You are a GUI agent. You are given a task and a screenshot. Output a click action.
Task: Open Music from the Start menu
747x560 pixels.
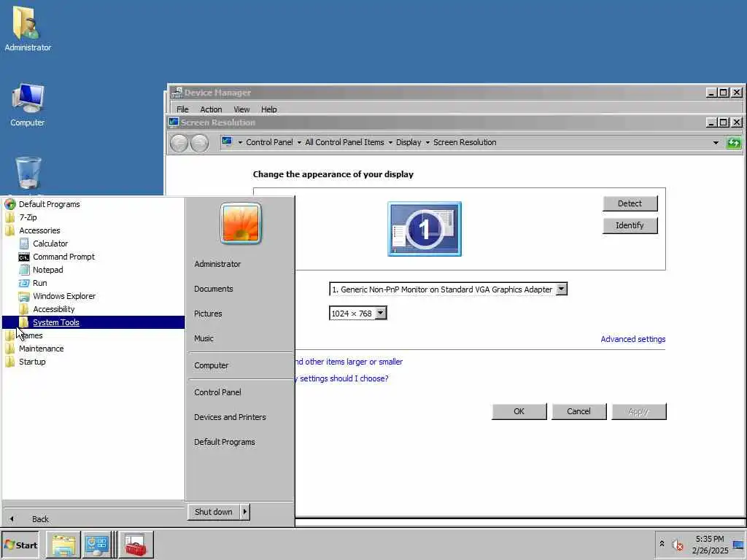click(204, 338)
